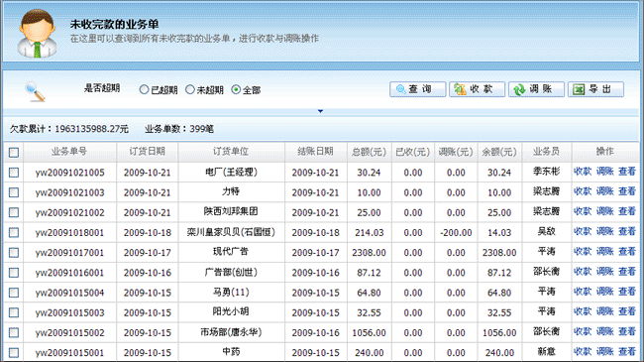Screen dimensions: 644x362
Task: Select the 未超期 radio button
Action: (x=190, y=89)
